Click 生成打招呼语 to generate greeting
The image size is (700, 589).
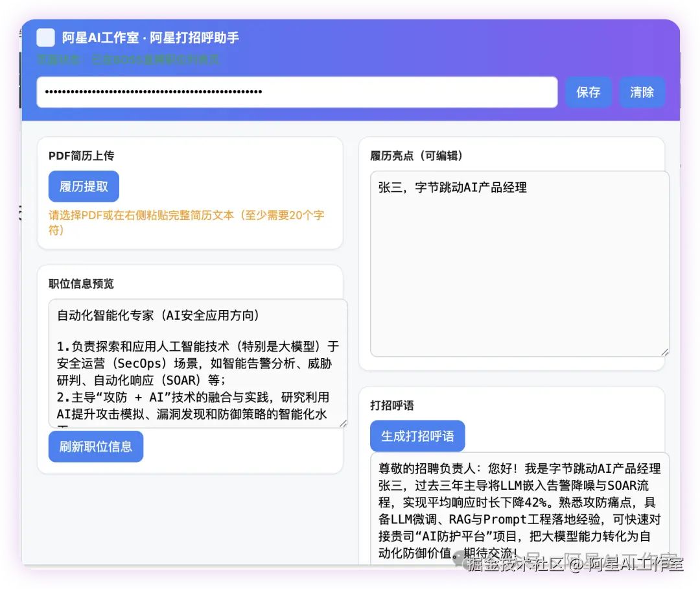[x=417, y=436]
